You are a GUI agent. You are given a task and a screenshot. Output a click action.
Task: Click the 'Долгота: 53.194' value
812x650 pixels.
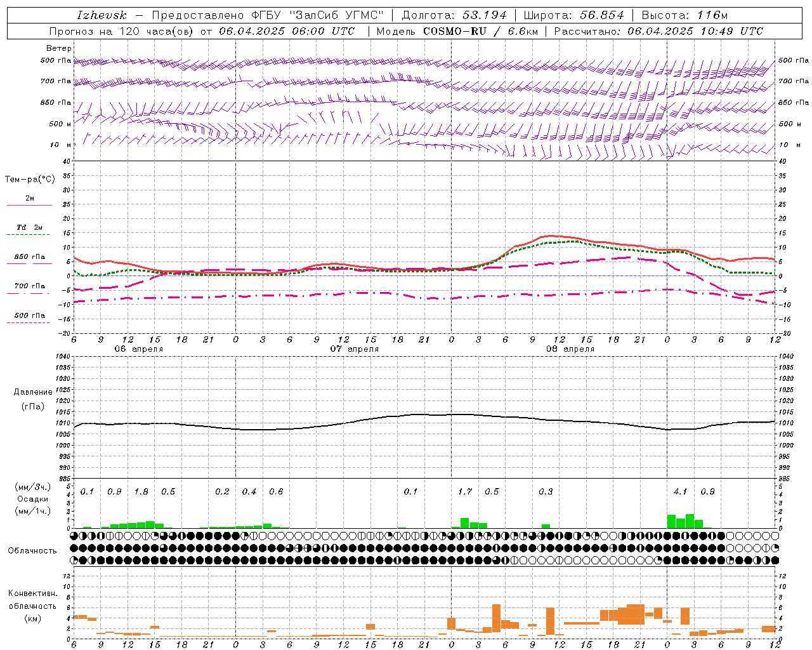(x=454, y=15)
